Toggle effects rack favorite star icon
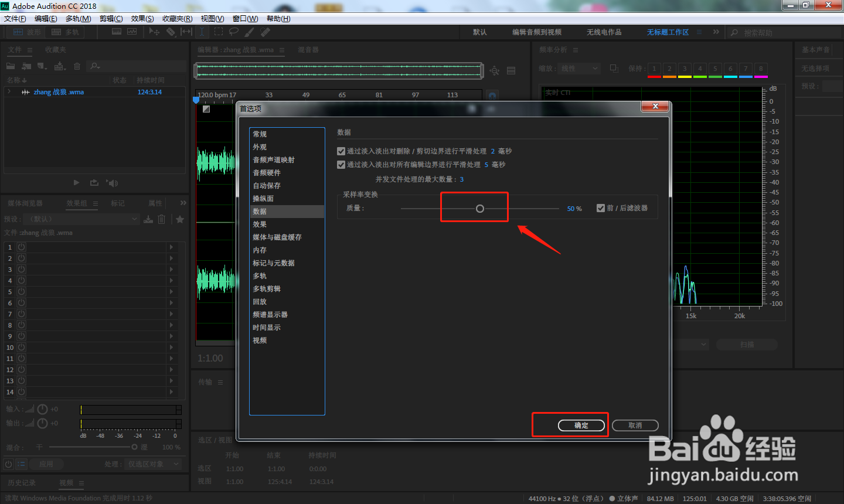Viewport: 844px width, 504px height. click(x=180, y=219)
